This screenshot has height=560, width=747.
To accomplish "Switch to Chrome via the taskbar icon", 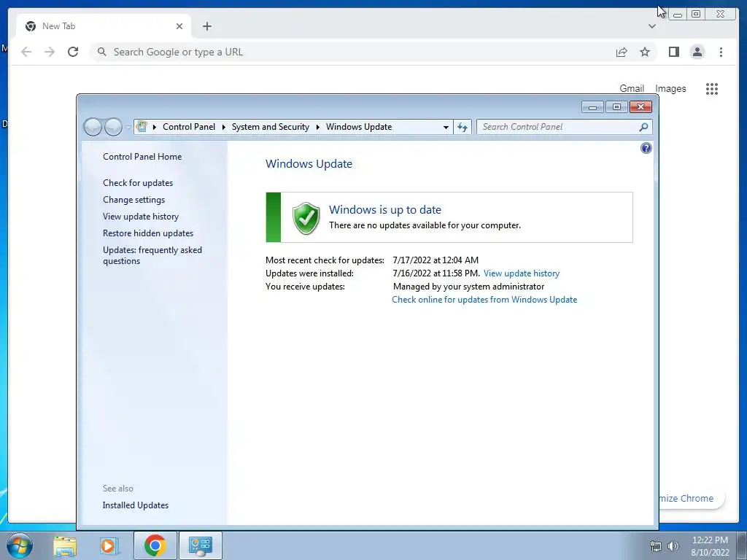I will [155, 545].
